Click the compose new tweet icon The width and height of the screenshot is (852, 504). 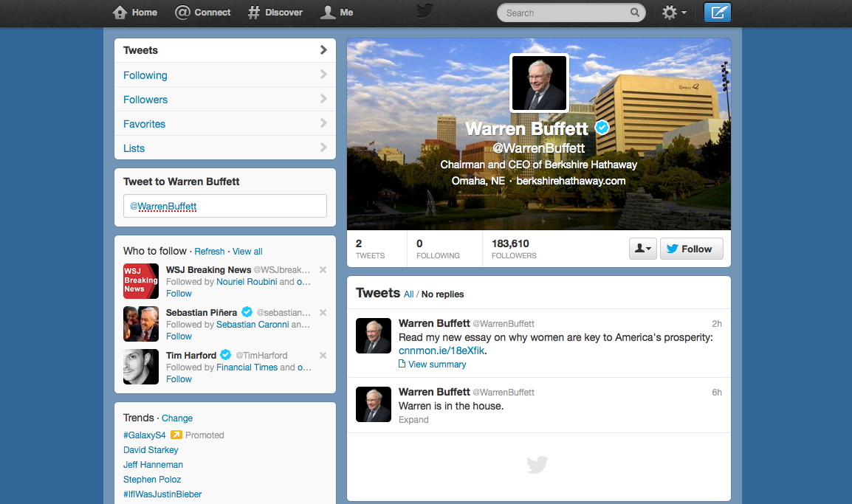[x=717, y=13]
